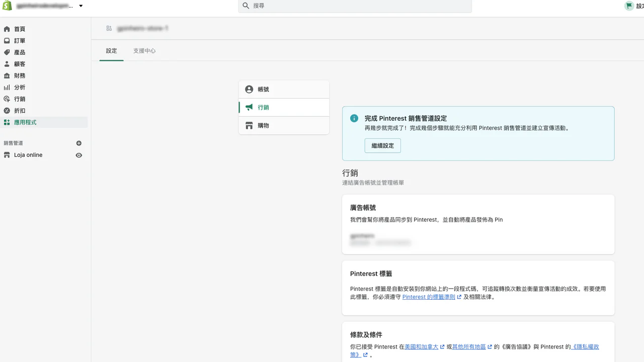Focus the 搜尋 search field
644x362 pixels.
coord(355,6)
